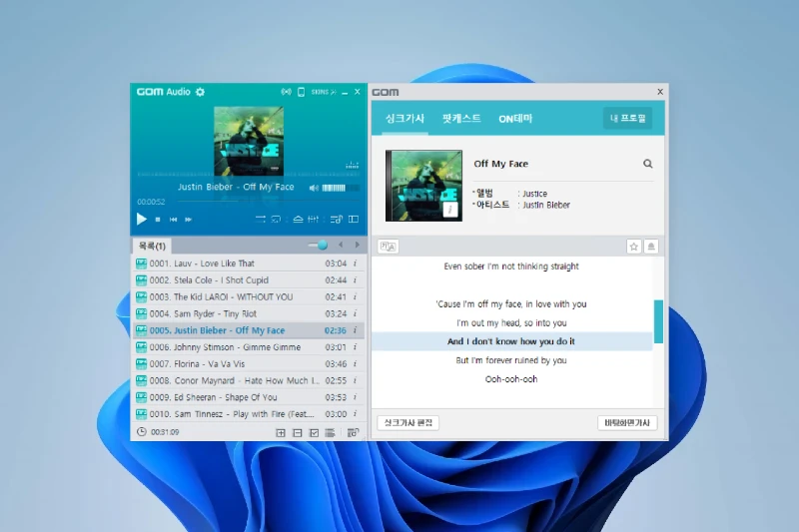The width and height of the screenshot is (799, 532).
Task: Select track 0010 Sam Tinnesz - Play with Fire
Action: pos(248,414)
